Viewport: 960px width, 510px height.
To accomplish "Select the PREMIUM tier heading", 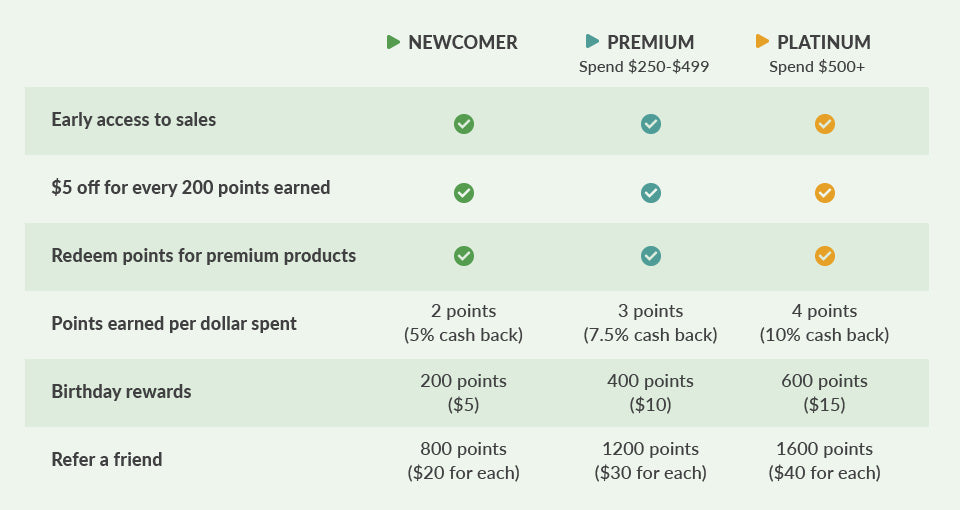I will (650, 42).
